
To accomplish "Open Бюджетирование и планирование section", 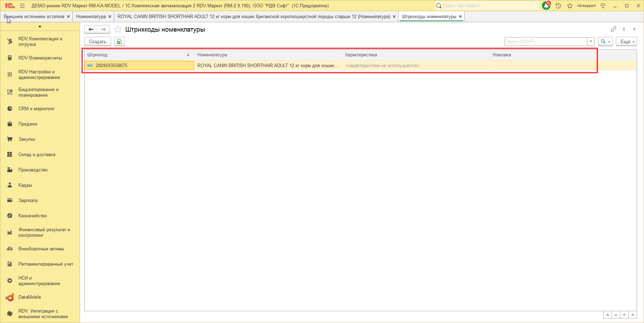I will coord(40,92).
